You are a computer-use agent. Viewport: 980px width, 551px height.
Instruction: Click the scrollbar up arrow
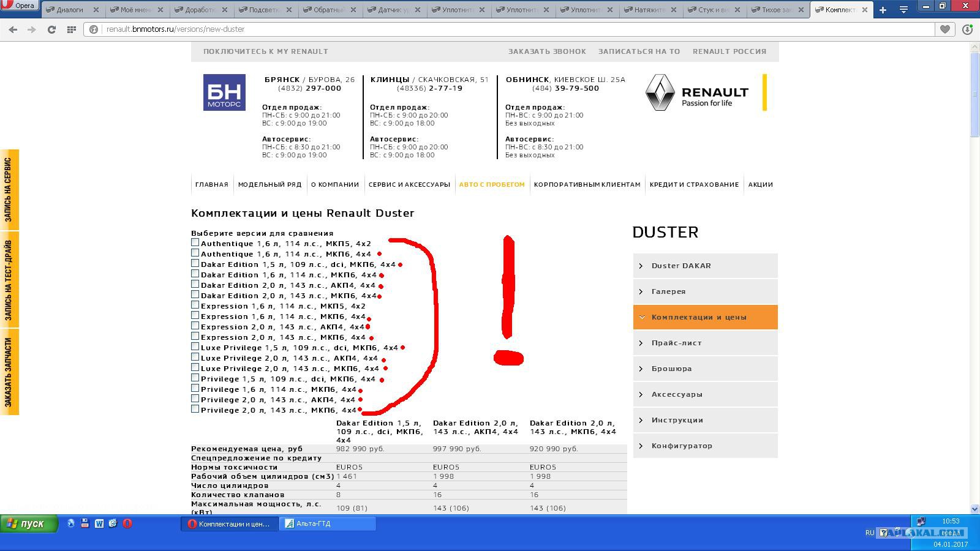tap(974, 47)
